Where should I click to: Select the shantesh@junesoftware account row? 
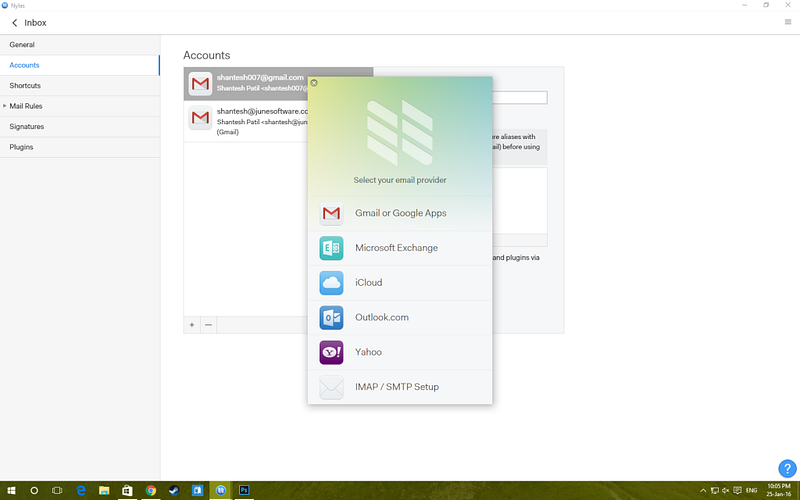coord(246,121)
